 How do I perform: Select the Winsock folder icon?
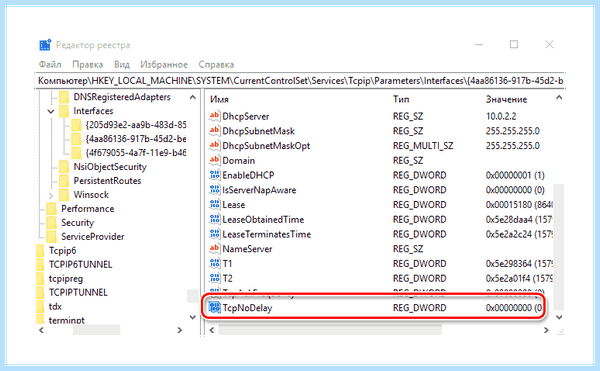pos(64,195)
